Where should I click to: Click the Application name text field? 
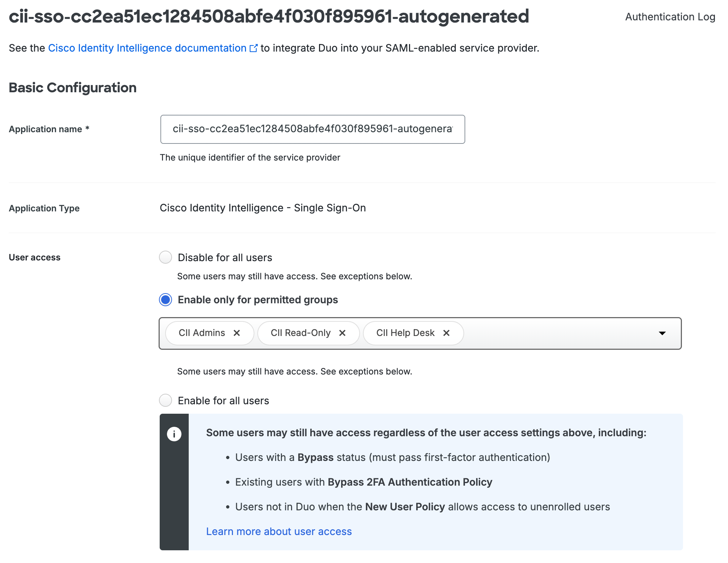point(312,129)
